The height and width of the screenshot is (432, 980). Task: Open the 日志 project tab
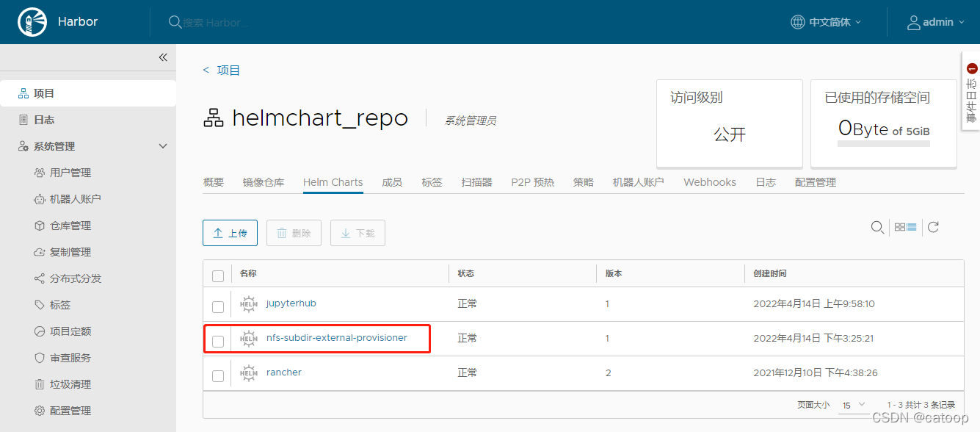click(766, 182)
